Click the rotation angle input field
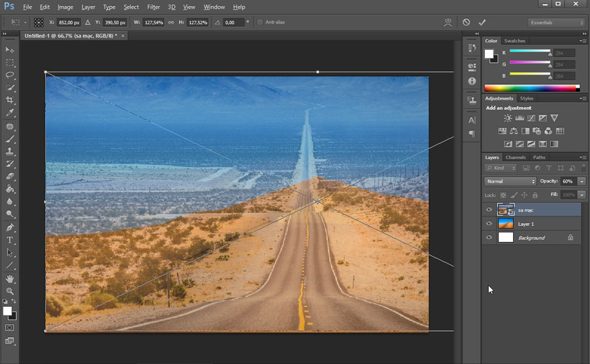590x364 pixels. pos(233,22)
